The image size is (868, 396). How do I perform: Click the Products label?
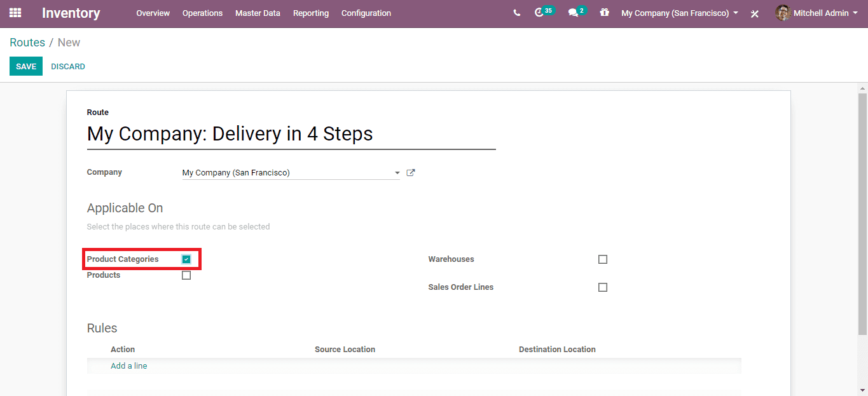104,275
